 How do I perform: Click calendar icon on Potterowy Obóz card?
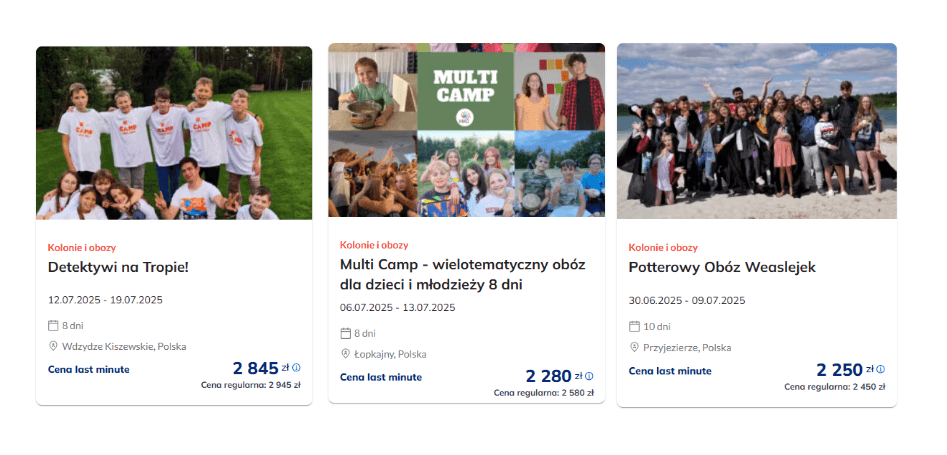[634, 326]
